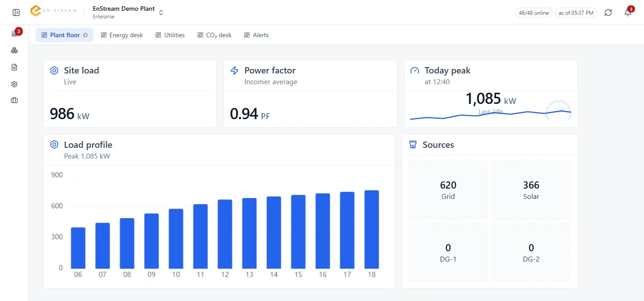Click the 11 hour bar

tap(200, 236)
